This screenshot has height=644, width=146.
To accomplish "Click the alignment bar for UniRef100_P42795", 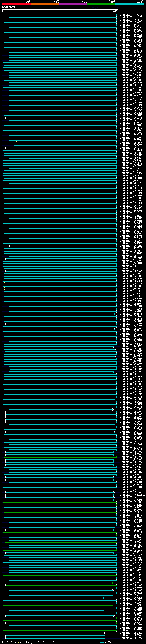I will click(x=63, y=53).
